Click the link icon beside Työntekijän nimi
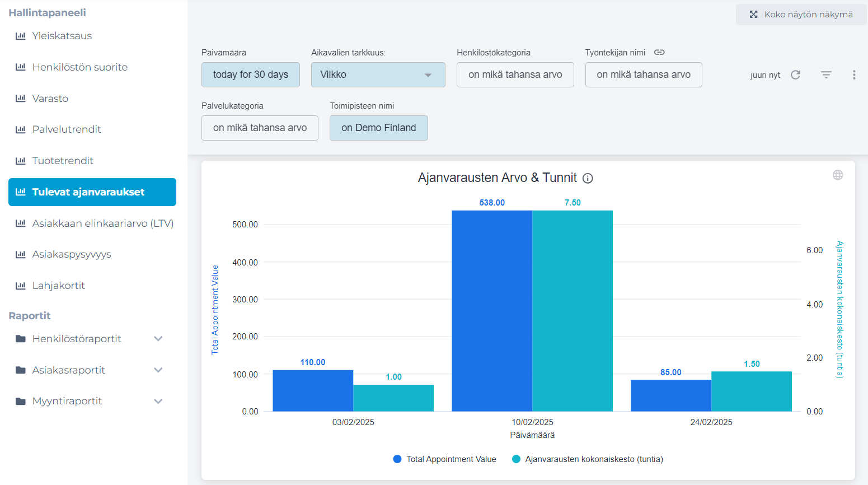This screenshot has height=485, width=868. click(x=659, y=52)
